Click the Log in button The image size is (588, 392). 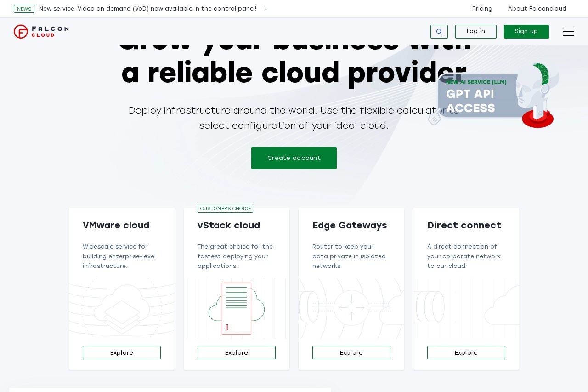tap(475, 31)
